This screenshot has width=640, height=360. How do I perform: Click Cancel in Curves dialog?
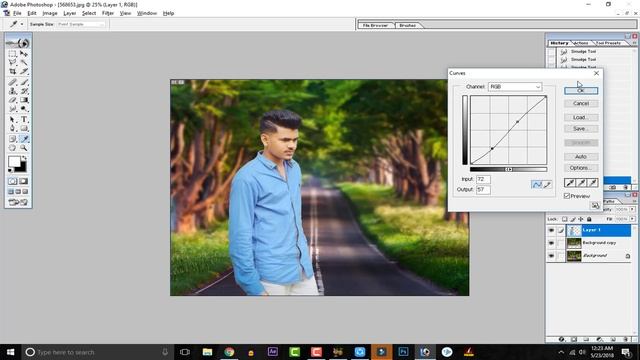click(581, 103)
